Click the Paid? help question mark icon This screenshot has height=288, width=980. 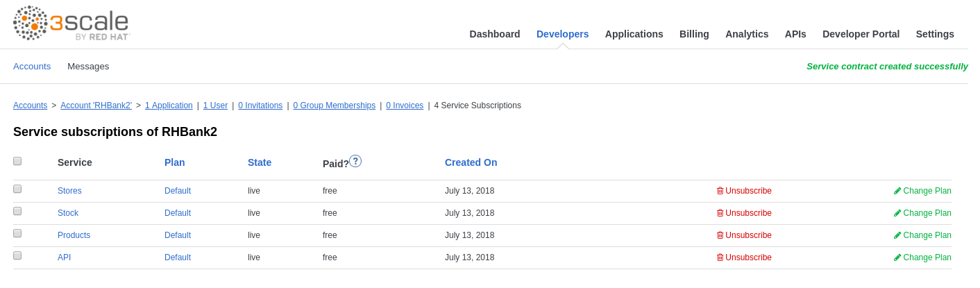click(x=355, y=161)
